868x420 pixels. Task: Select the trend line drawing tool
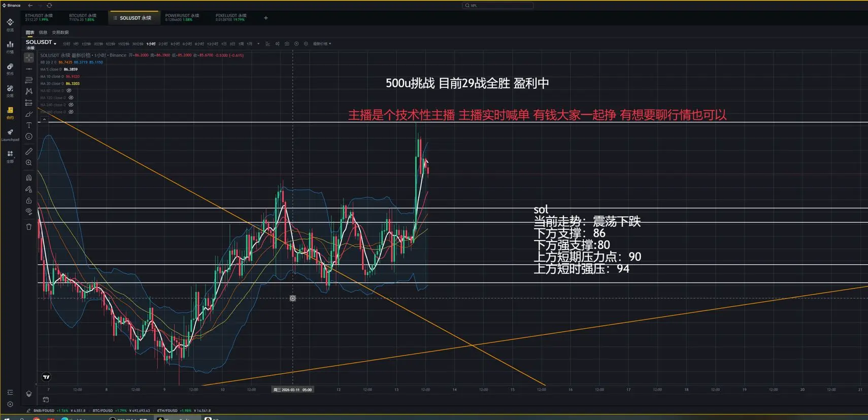point(29,69)
